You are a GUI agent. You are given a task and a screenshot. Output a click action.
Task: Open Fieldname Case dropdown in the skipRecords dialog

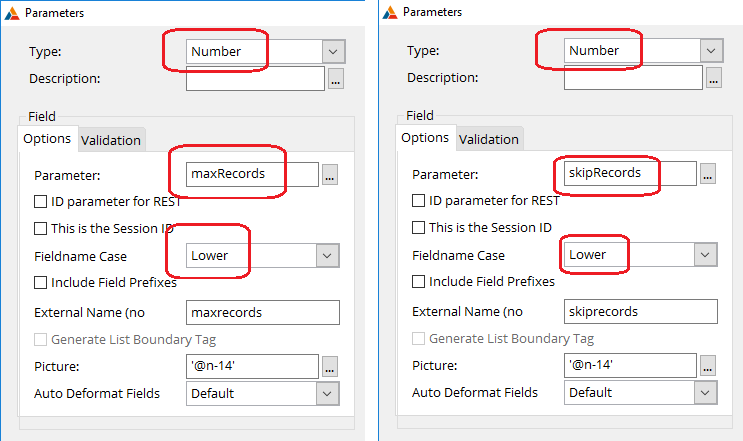[708, 255]
